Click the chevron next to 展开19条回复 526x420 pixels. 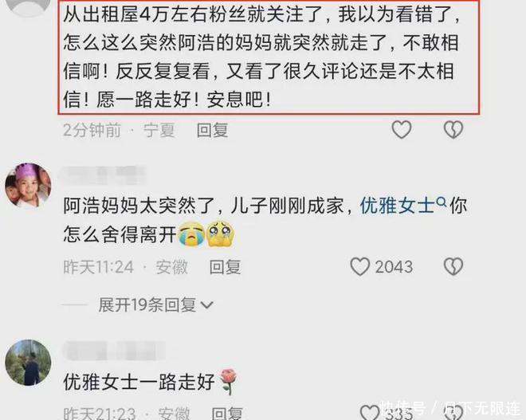[x=206, y=305]
